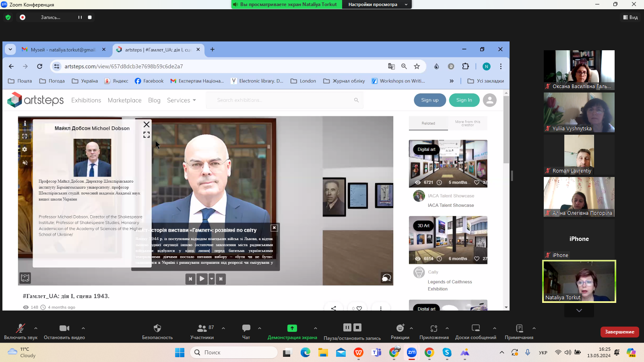
Task: Expand the Michael Dobson panel to fullscreen
Action: 147,135
